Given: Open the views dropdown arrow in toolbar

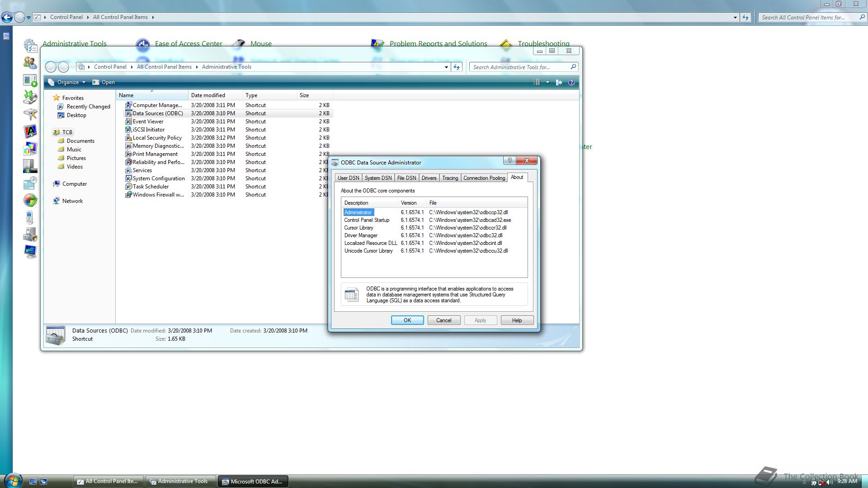Looking at the screenshot, I should [547, 82].
